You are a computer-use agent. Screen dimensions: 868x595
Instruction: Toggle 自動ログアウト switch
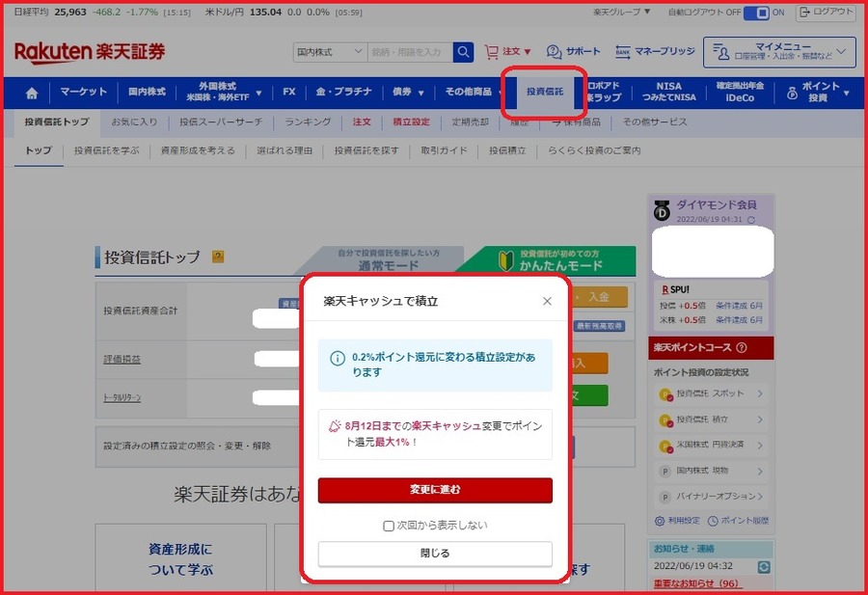pyautogui.click(x=756, y=13)
